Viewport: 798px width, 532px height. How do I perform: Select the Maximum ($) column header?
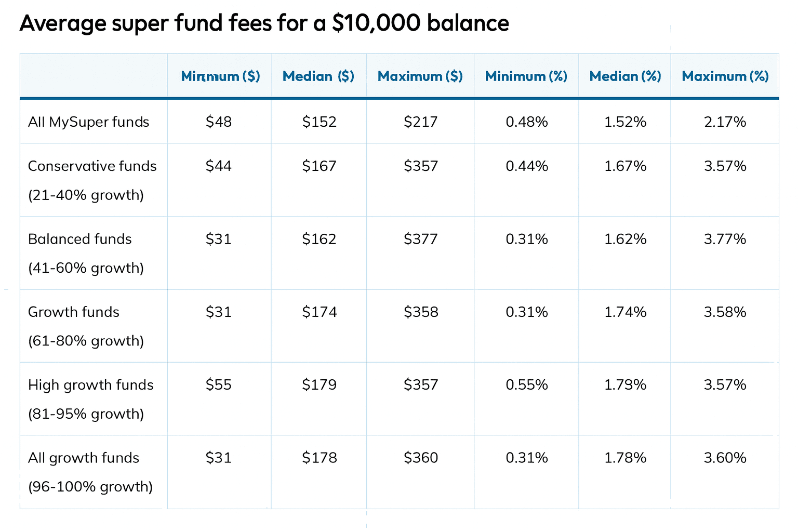[x=420, y=76]
